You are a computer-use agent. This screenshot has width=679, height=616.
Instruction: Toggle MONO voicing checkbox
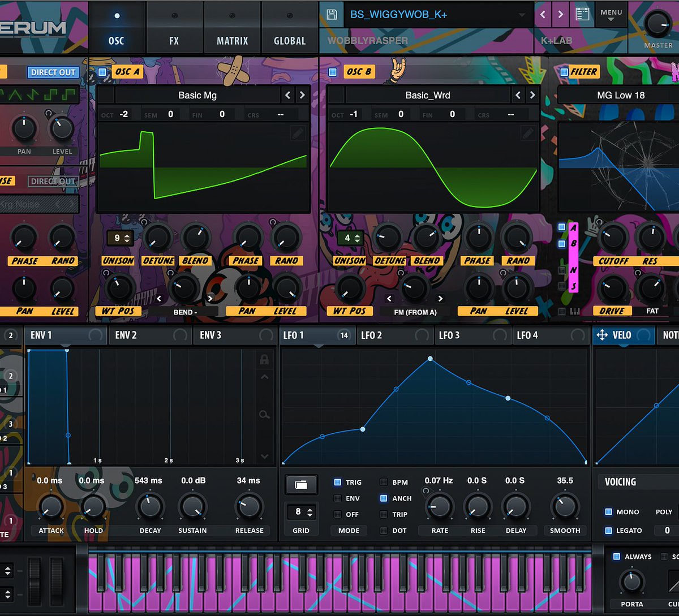[x=609, y=511]
